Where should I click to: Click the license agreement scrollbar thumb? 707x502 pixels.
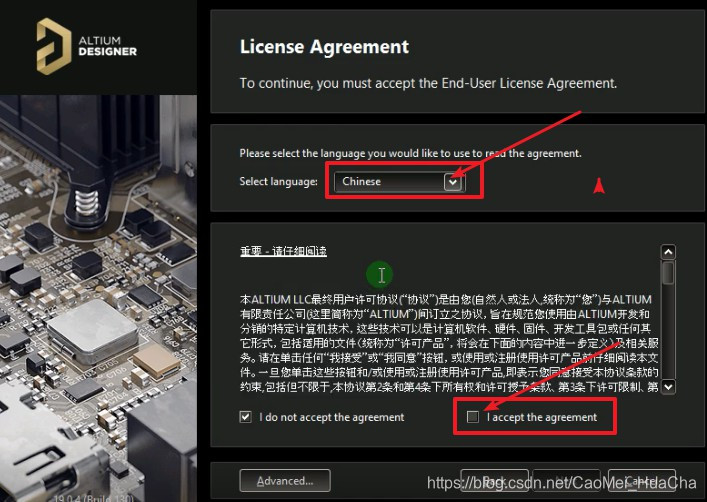point(668,272)
